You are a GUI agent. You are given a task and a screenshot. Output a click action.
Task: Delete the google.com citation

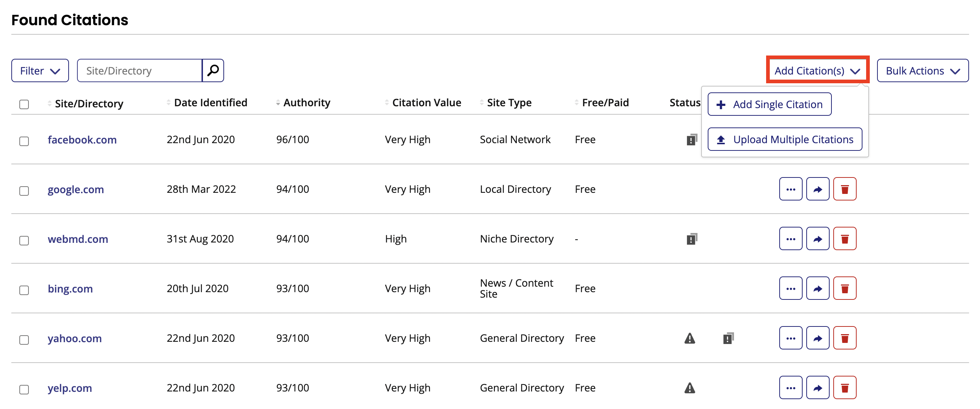click(845, 189)
